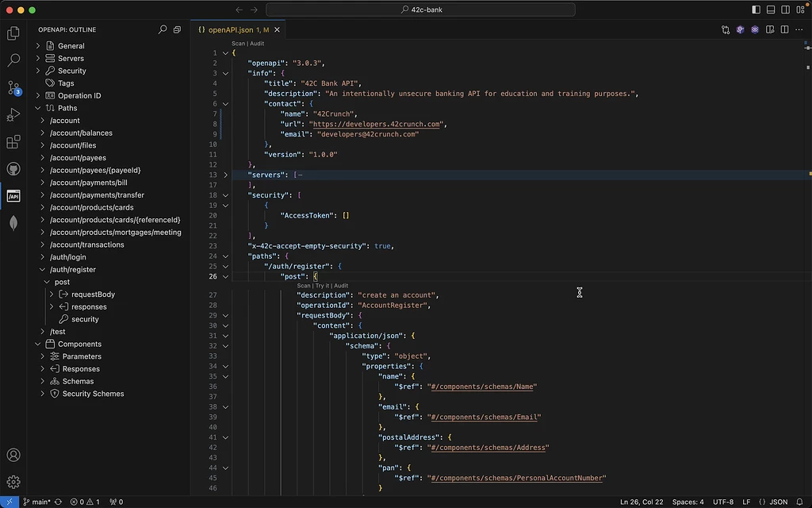Go back with the left arrow in title bar
812x508 pixels.
tap(239, 10)
